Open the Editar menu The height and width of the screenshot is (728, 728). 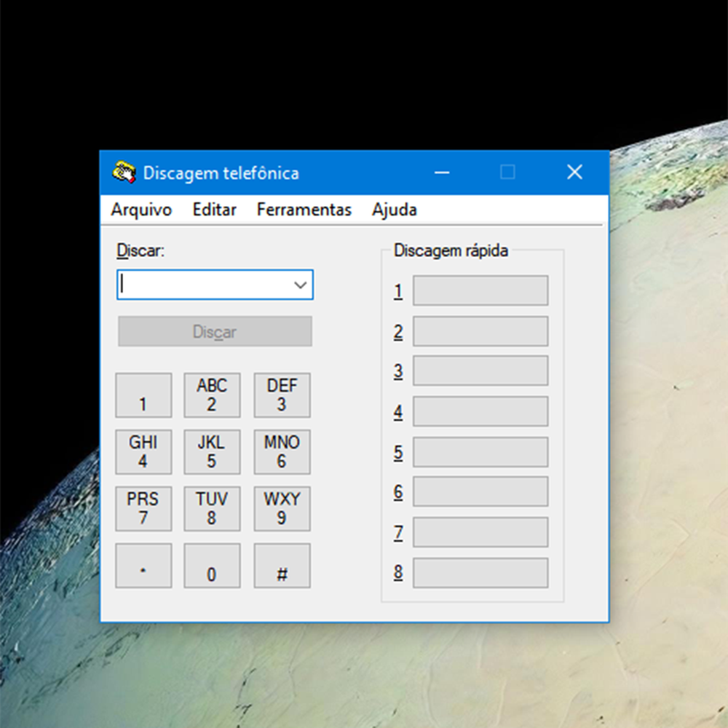(214, 210)
